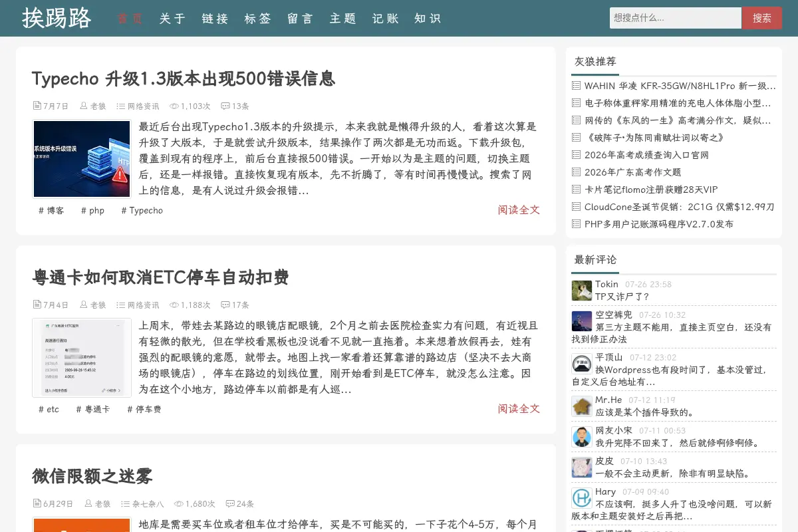Open recommended link 2026年高考成绩查询入口官网
This screenshot has width=798, height=532.
[x=646, y=155]
